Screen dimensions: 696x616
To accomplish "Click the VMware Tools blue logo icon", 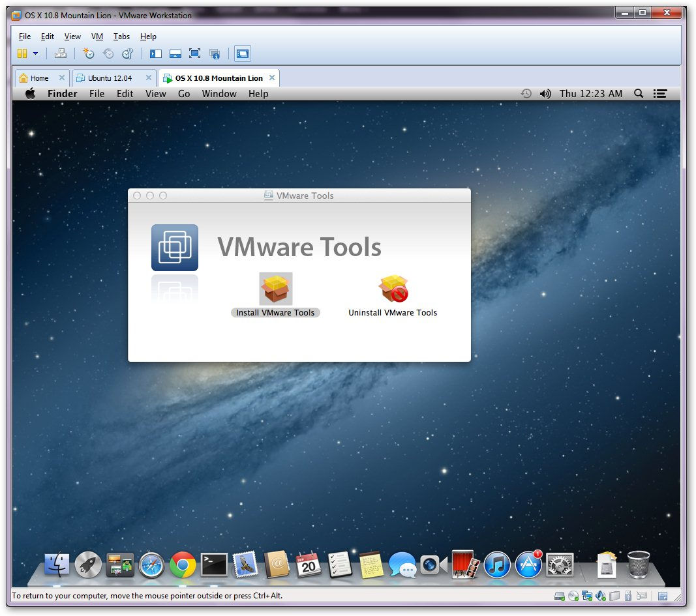I will pyautogui.click(x=175, y=248).
